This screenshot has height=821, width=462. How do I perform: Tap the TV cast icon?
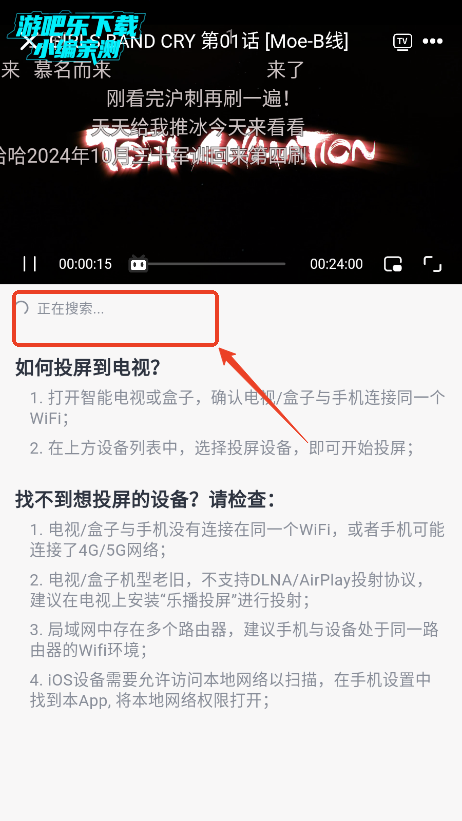[402, 42]
